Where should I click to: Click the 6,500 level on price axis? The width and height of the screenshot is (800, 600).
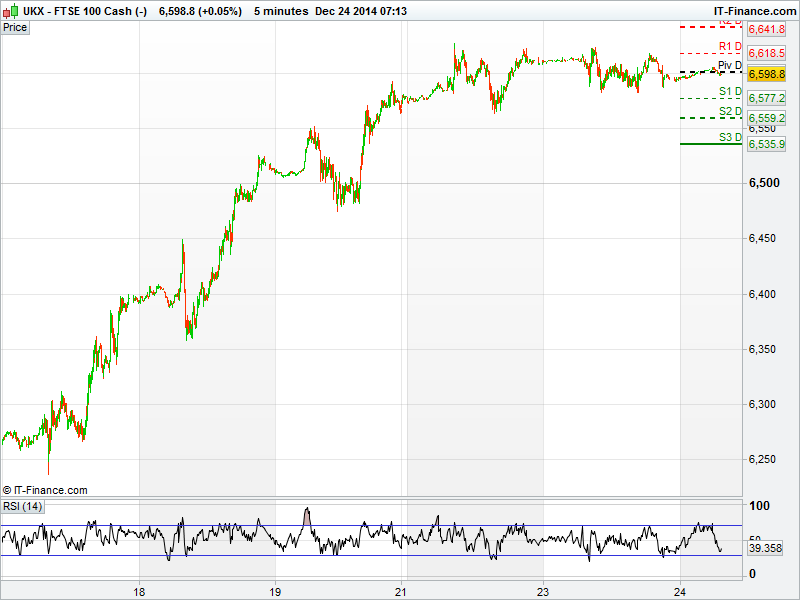(x=762, y=183)
